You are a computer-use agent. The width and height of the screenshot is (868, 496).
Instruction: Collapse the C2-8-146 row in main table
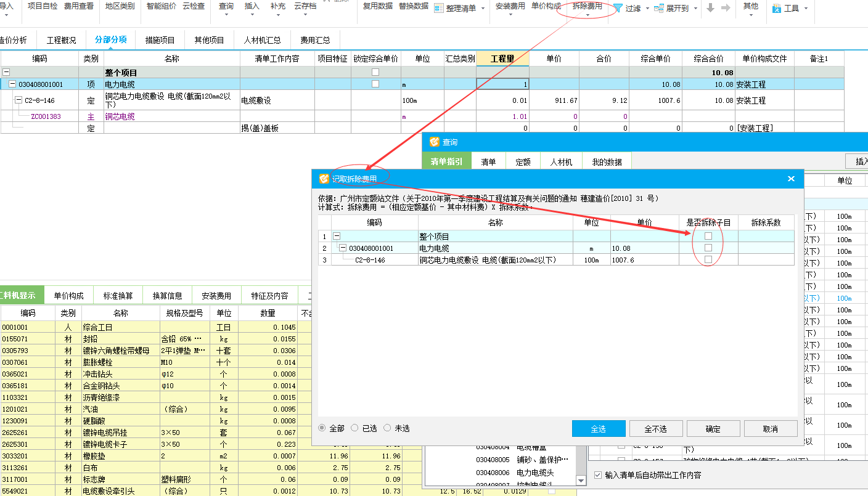[x=18, y=100]
